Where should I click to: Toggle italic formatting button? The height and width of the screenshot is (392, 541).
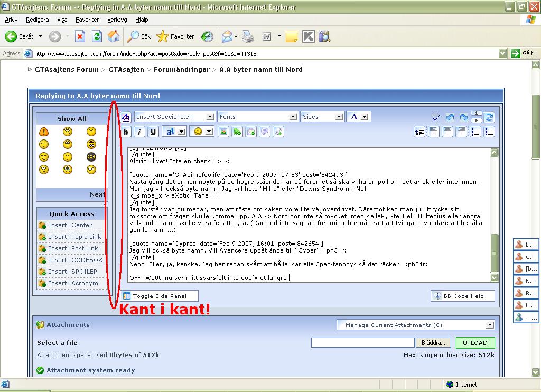(139, 132)
